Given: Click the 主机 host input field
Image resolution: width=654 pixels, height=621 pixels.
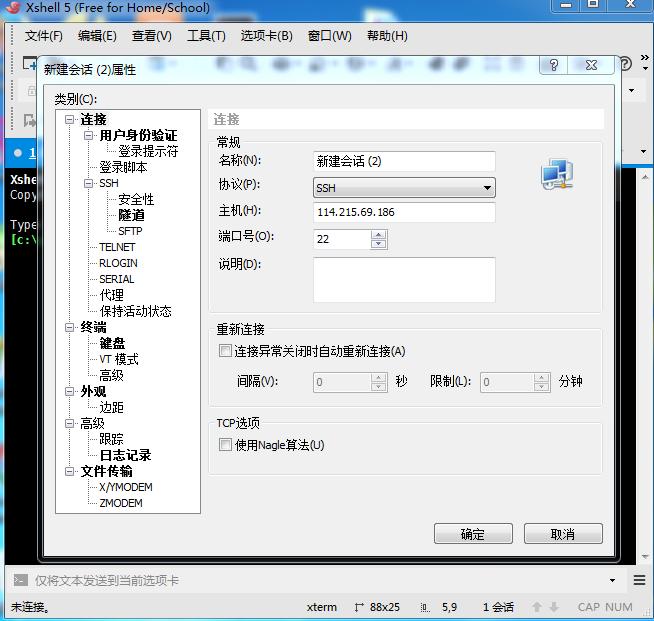Looking at the screenshot, I should [x=404, y=212].
